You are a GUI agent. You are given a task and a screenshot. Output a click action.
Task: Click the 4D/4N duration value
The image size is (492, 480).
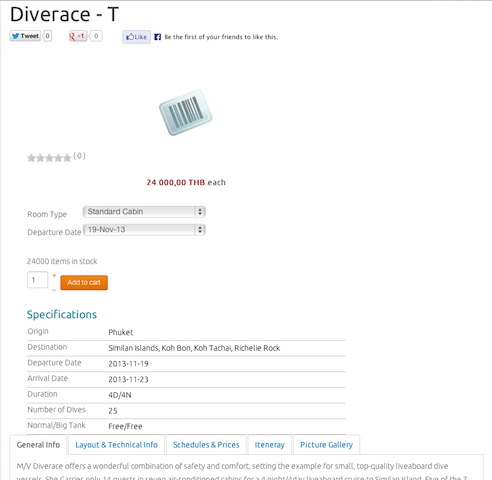coord(120,395)
